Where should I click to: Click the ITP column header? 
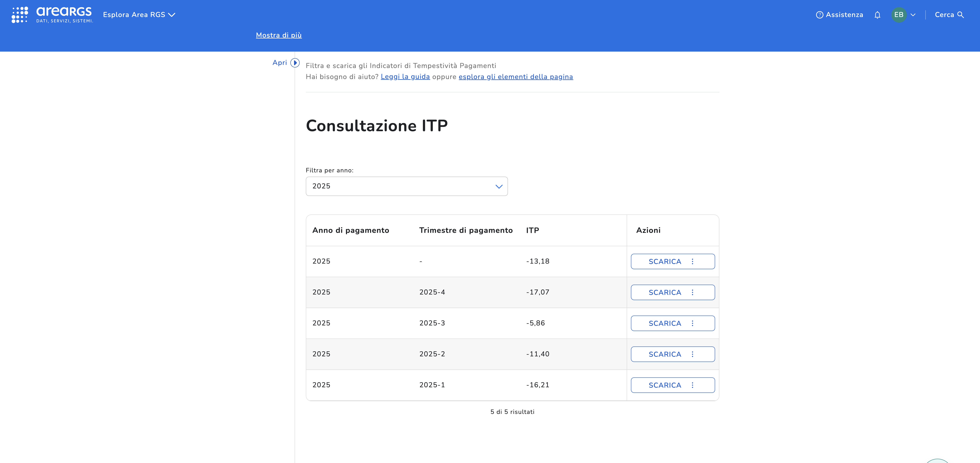tap(533, 230)
